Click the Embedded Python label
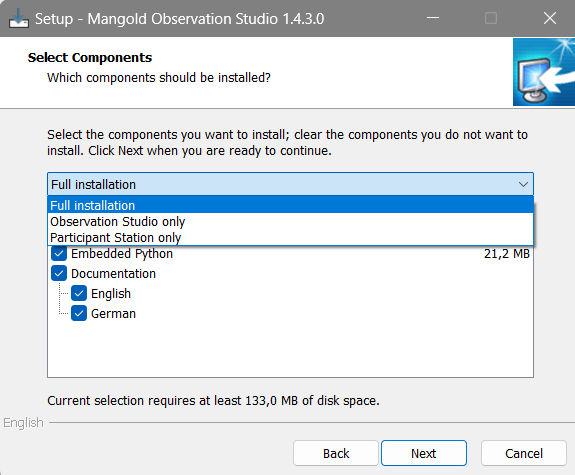 tap(122, 254)
